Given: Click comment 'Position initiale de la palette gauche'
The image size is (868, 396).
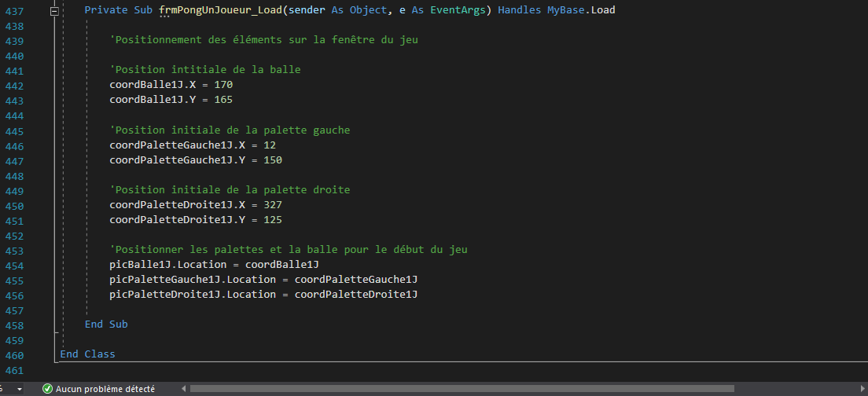Looking at the screenshot, I should point(230,130).
